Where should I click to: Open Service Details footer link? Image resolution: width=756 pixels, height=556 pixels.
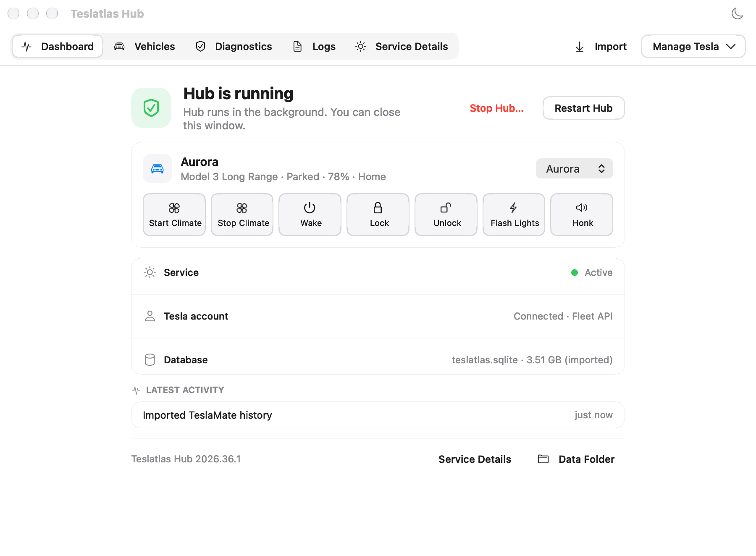coord(475,459)
